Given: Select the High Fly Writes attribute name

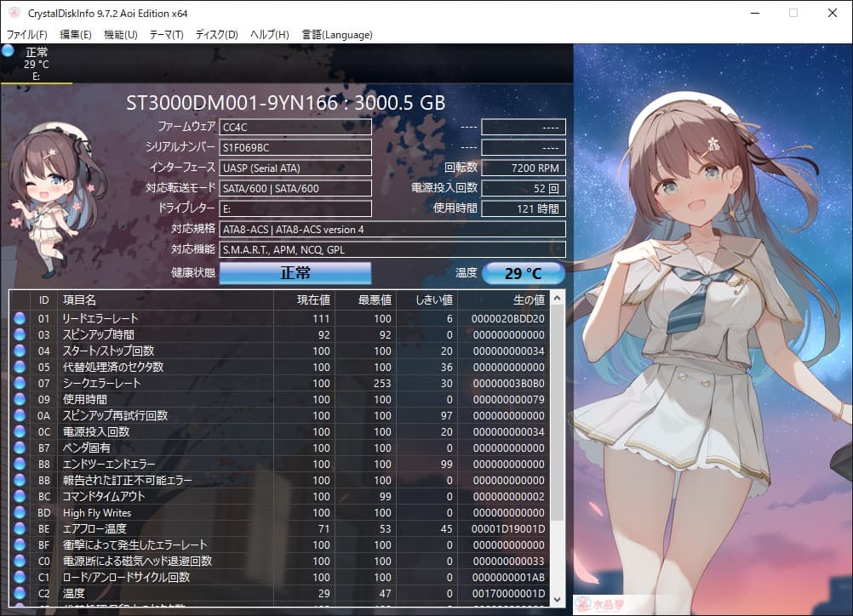Looking at the screenshot, I should point(97,513).
